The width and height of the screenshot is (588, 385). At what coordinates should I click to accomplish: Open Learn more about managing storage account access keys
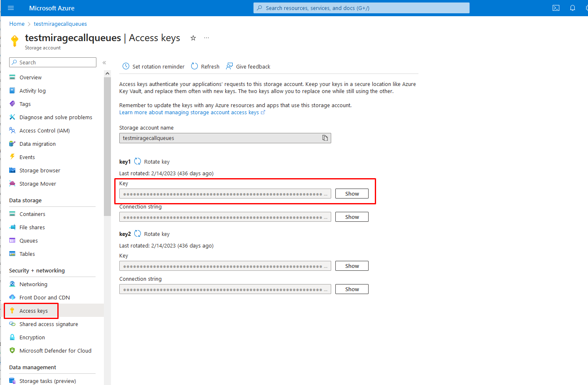click(192, 113)
